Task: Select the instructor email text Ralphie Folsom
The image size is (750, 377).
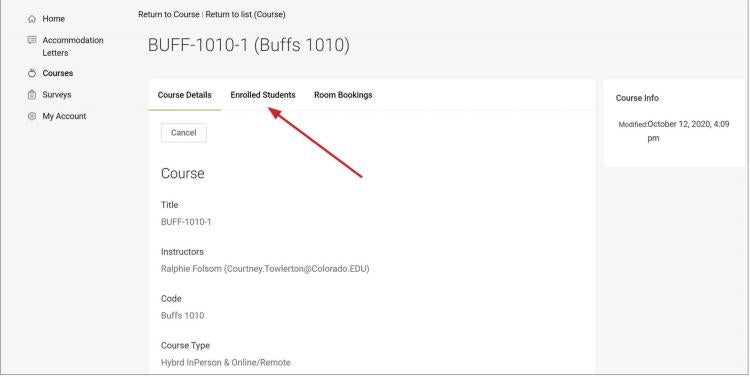Action: click(x=191, y=269)
